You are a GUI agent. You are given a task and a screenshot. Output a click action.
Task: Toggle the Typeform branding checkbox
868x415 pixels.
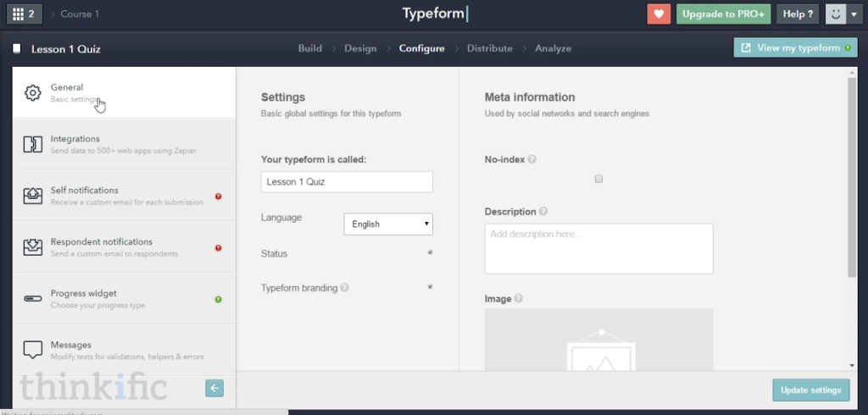pyautogui.click(x=430, y=286)
